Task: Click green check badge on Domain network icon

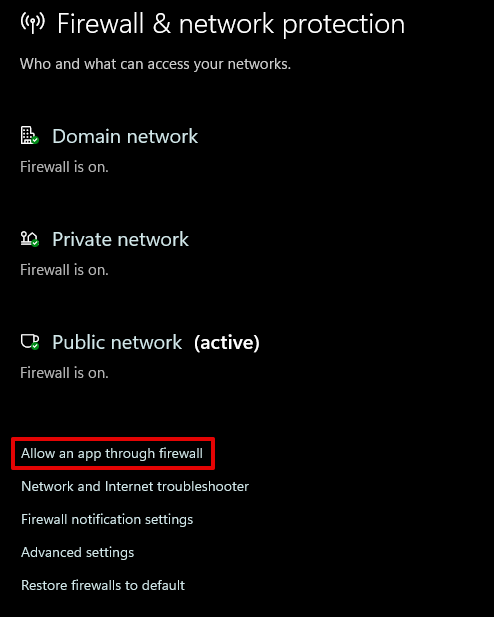Action: coord(35,140)
